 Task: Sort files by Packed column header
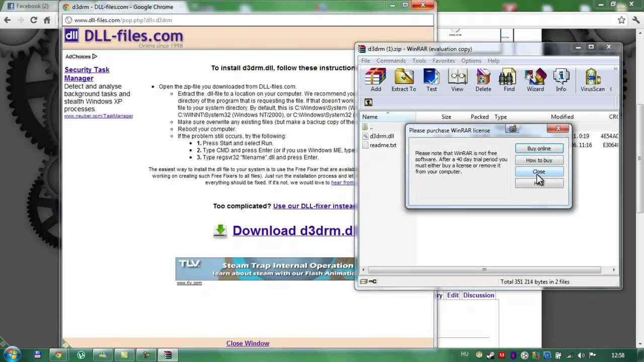pyautogui.click(x=473, y=117)
